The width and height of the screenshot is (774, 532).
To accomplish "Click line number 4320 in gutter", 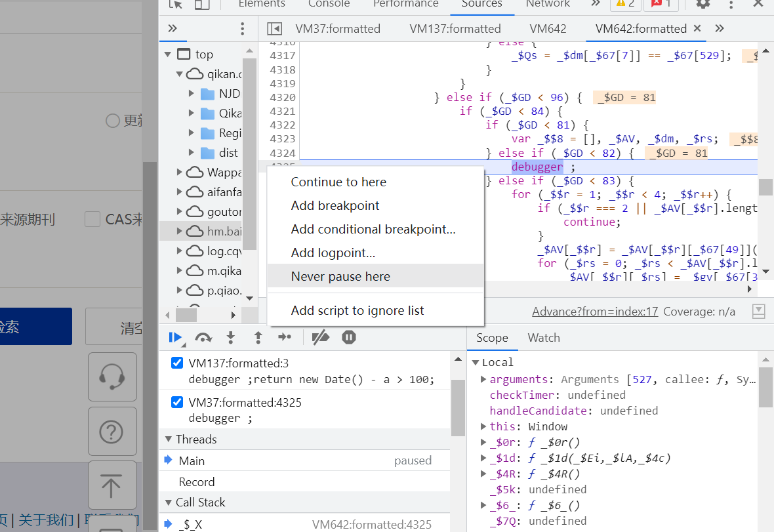I will point(282,97).
